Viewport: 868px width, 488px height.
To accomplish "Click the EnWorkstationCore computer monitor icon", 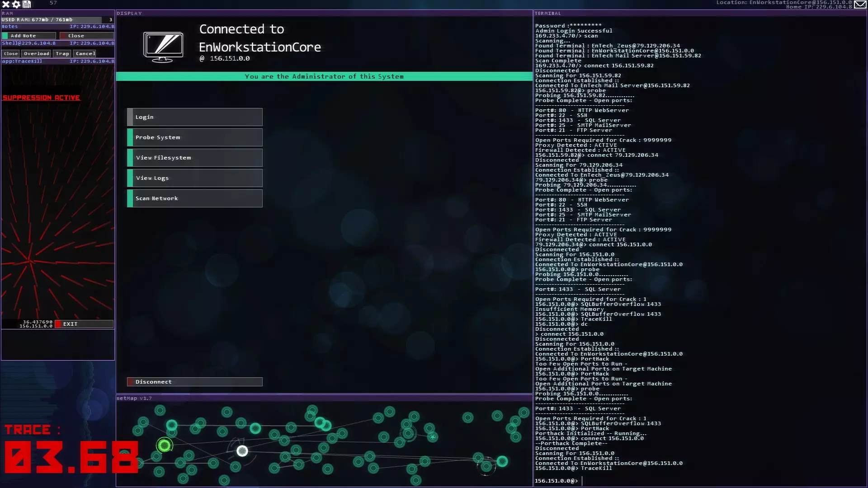I will 163,47.
